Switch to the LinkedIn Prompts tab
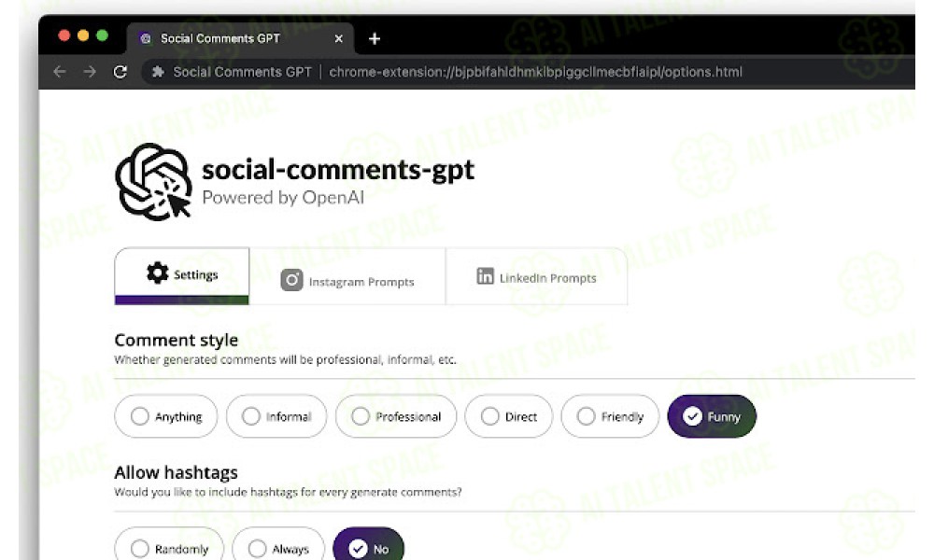 pos(536,276)
